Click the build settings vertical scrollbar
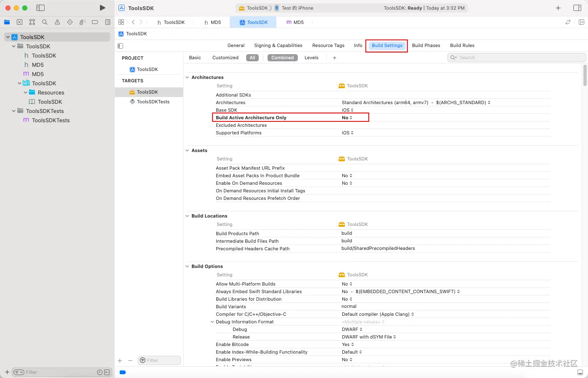 click(x=585, y=76)
